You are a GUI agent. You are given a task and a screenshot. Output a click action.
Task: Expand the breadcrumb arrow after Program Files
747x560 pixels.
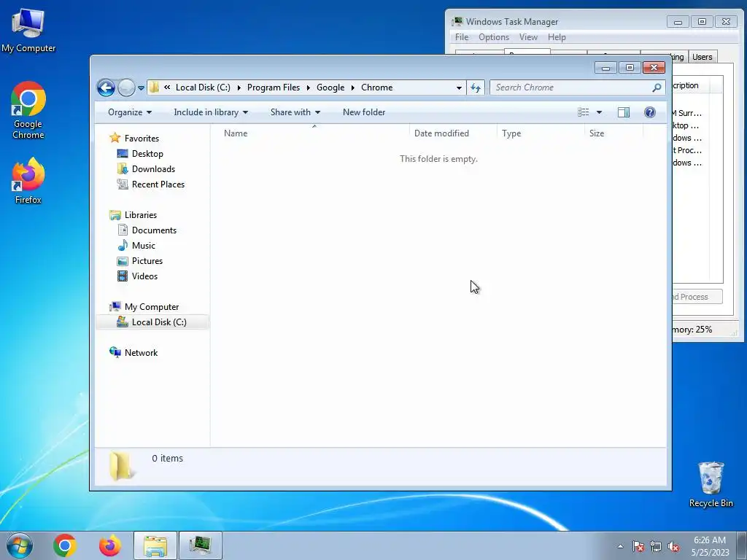pyautogui.click(x=309, y=87)
